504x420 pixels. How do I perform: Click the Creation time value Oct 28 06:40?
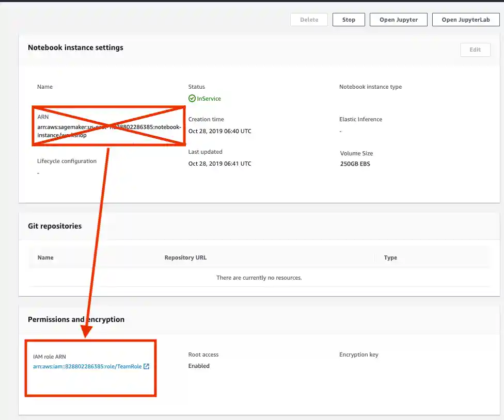(x=219, y=131)
